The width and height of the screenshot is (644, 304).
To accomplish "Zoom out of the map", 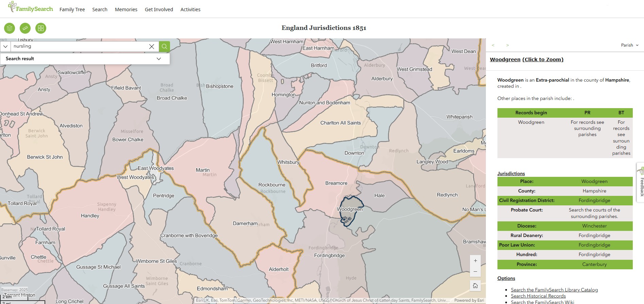I will pyautogui.click(x=475, y=272).
